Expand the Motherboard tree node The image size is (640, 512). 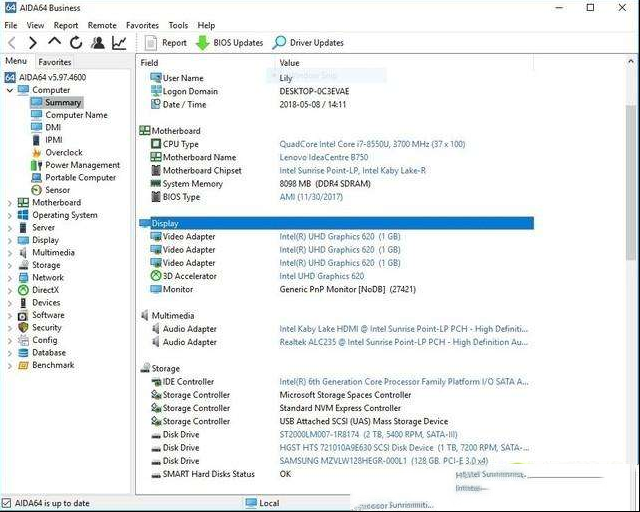pos(10,203)
